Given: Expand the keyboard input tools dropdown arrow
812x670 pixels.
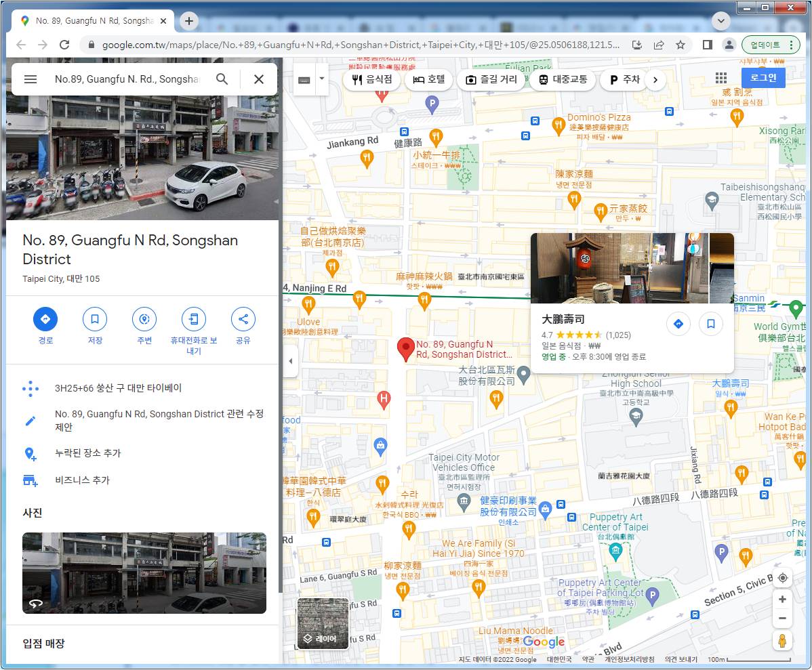Looking at the screenshot, I should tap(322, 79).
